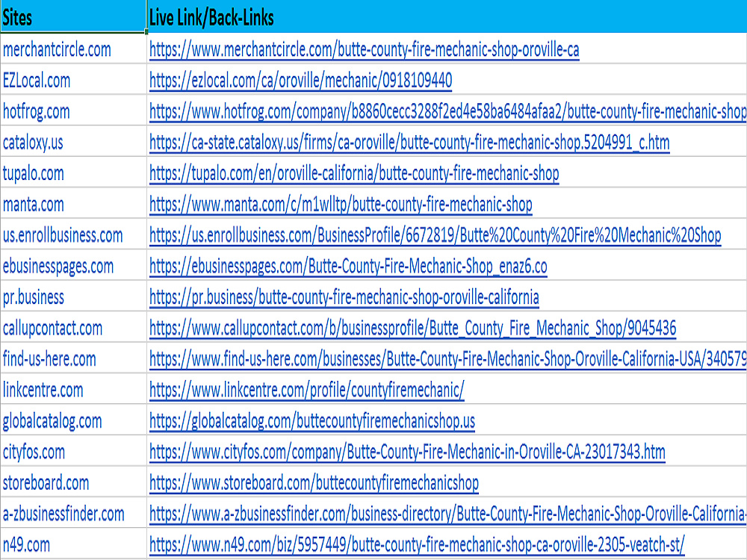Click the storeboard.com site cell
747x560 pixels.
coord(73,482)
